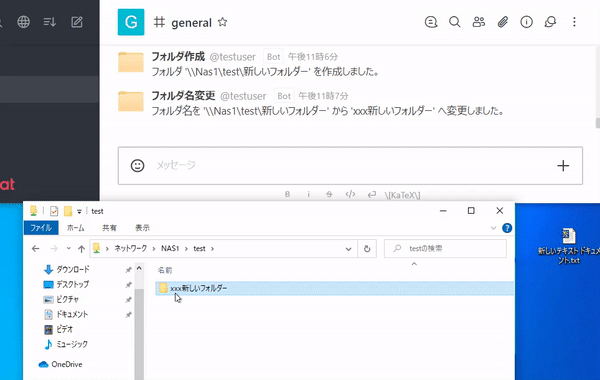
Task: Click the フォルダ名変更 message folder avatar
Action: pos(131,101)
